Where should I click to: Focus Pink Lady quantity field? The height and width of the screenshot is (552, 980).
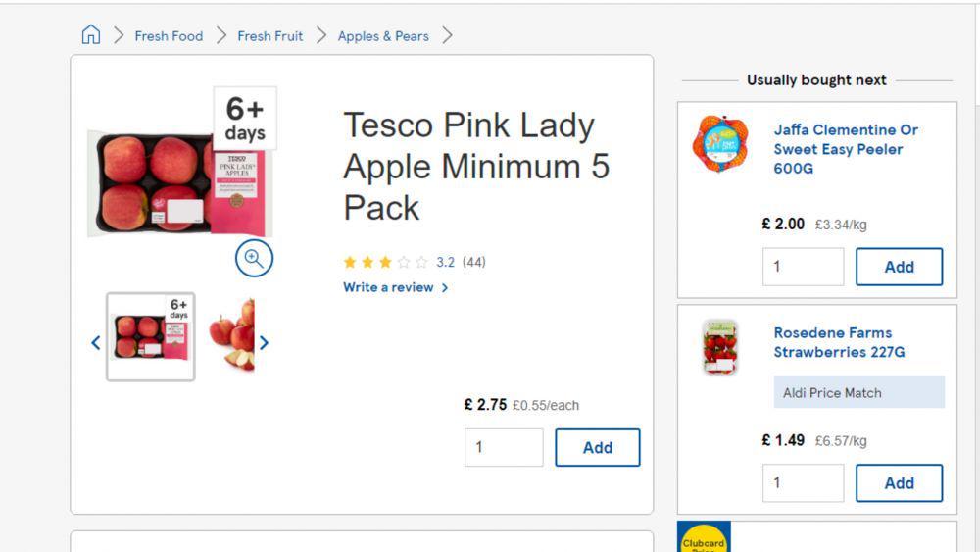[x=504, y=448]
